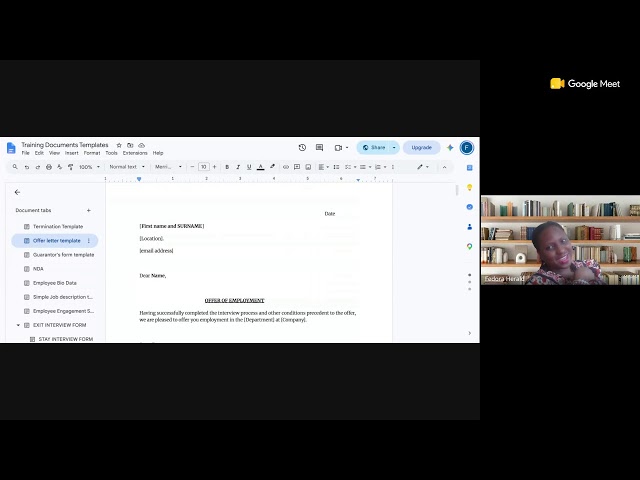
Task: Open Google Maps side panel icon
Action: 469,246
